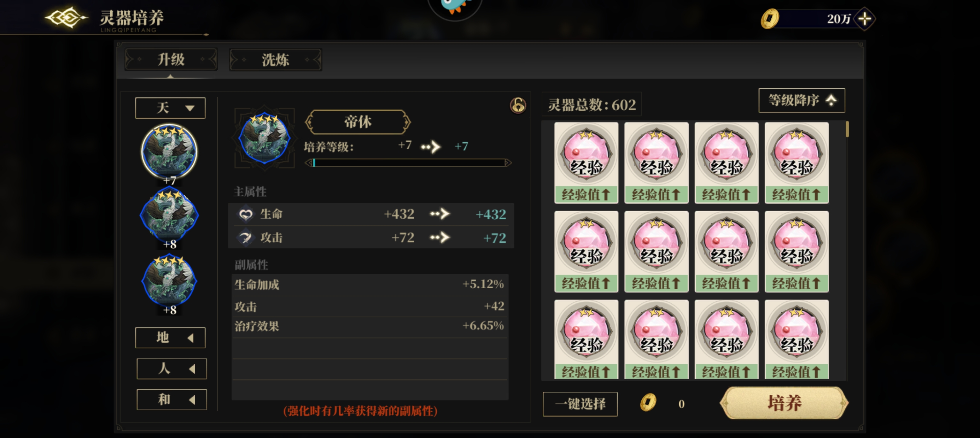Expand the 人 category list

coord(171,368)
